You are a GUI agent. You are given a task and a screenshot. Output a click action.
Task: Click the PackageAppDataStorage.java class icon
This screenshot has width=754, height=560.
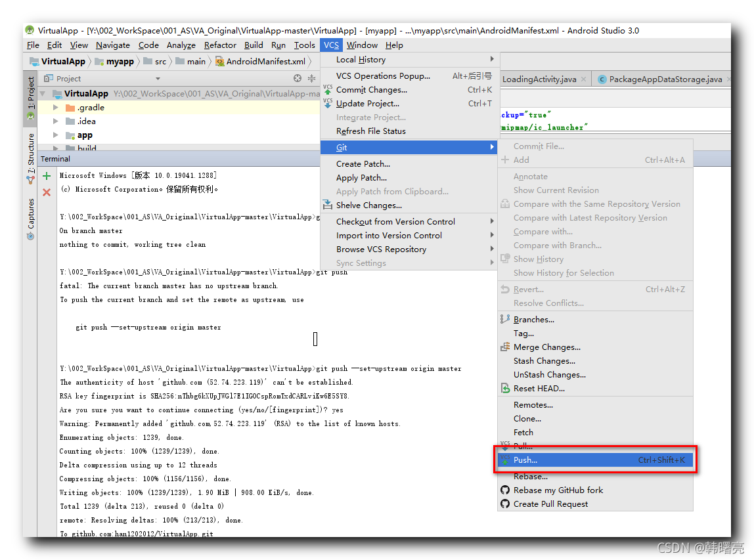[x=602, y=79]
